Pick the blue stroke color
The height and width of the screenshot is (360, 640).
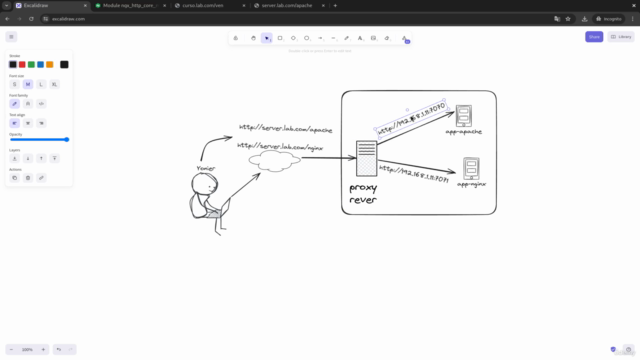(40, 64)
